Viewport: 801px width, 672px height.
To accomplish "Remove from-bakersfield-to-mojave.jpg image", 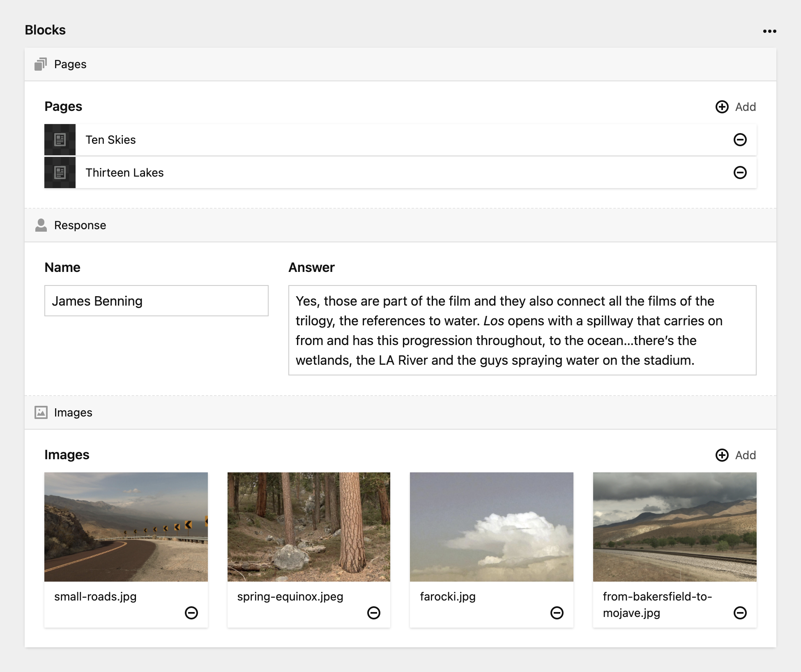I will [740, 613].
